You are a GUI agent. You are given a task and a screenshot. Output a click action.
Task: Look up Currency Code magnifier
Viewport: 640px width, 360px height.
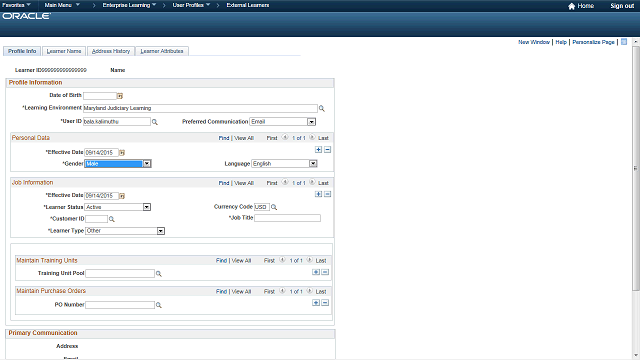pyautogui.click(x=274, y=207)
